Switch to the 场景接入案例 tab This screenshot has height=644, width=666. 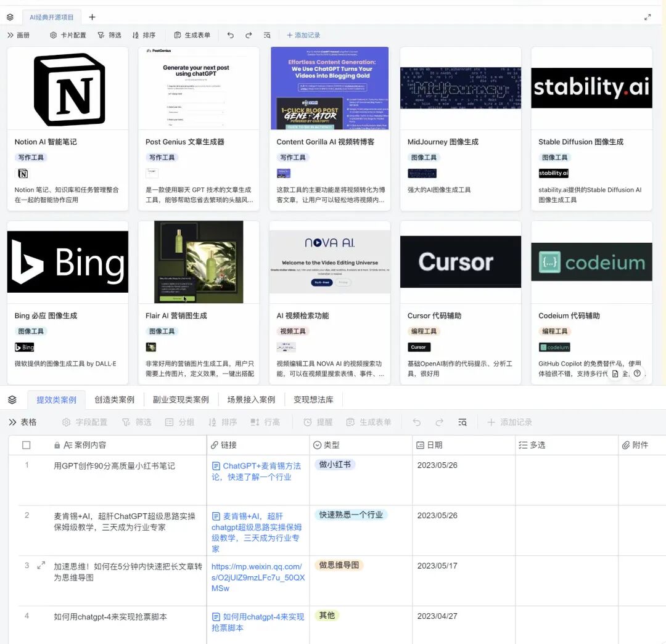251,399
